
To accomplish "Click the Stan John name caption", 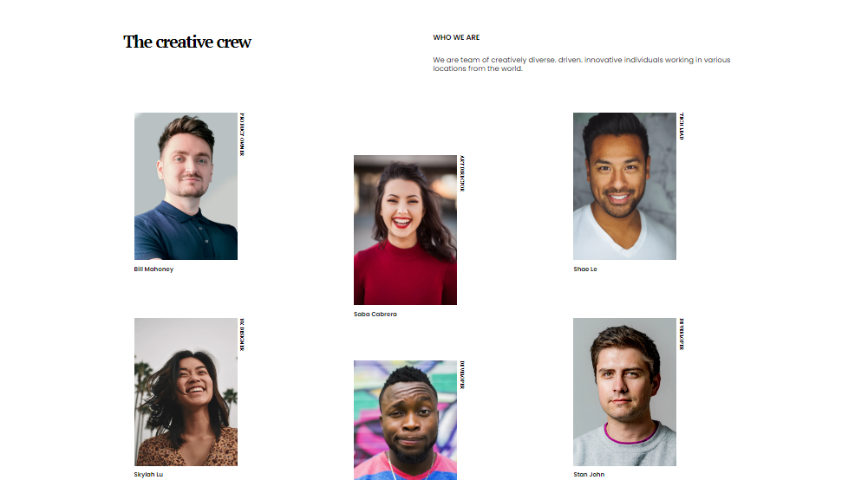I will pos(589,475).
